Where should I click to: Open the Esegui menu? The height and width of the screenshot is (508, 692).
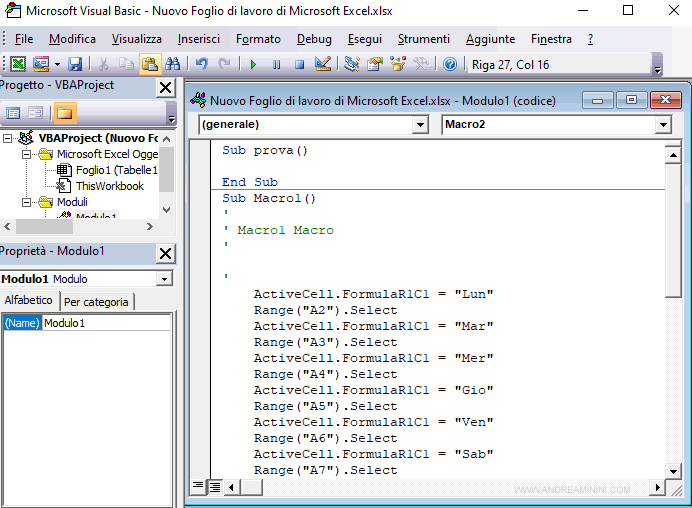pyautogui.click(x=365, y=39)
